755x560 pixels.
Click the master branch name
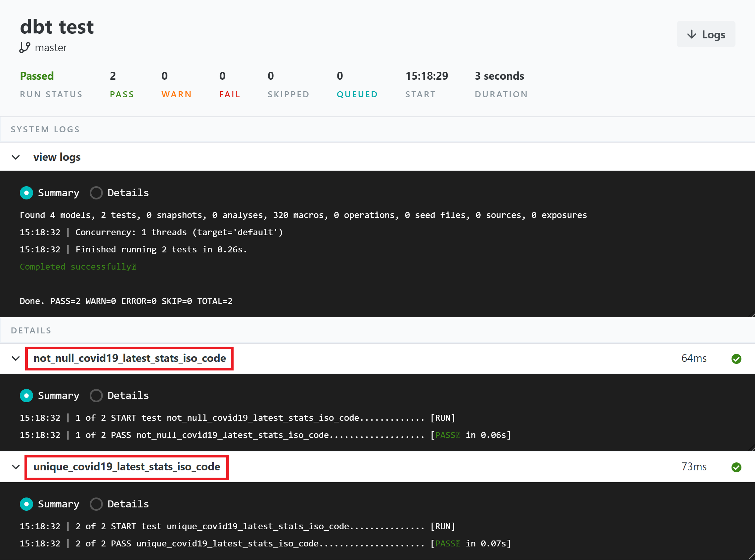(x=51, y=48)
